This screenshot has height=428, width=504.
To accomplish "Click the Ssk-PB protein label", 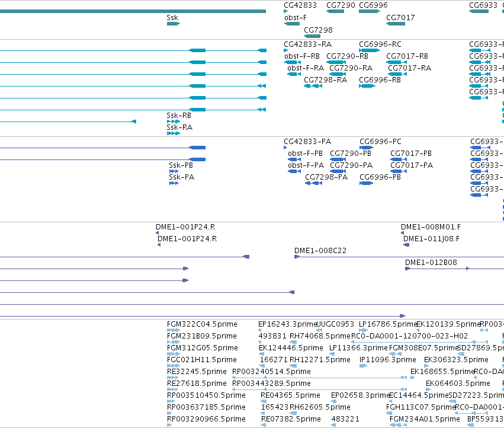I will pyautogui.click(x=181, y=165).
